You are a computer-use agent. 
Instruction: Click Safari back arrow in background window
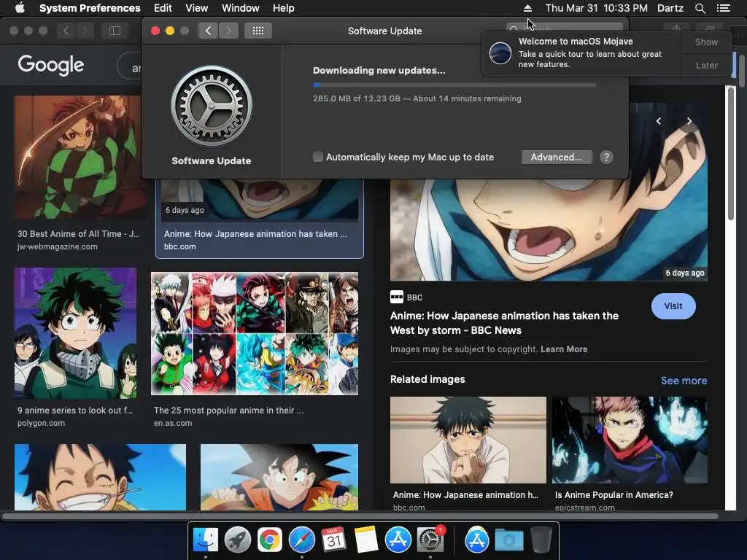[66, 31]
